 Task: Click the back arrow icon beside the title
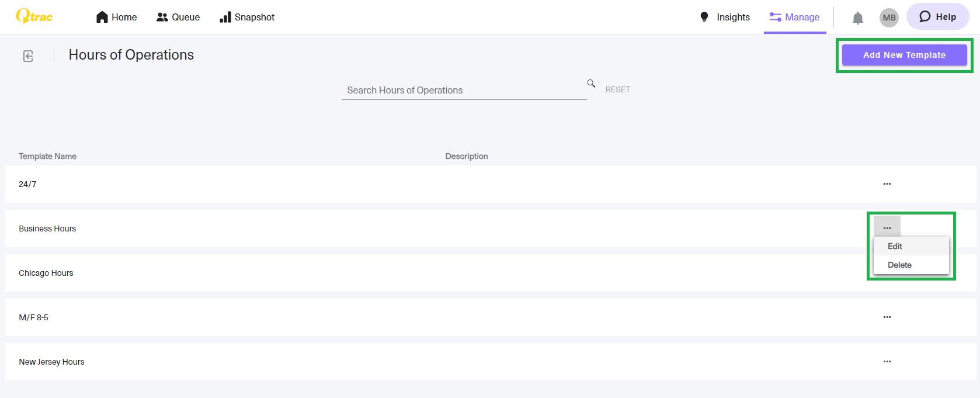(x=28, y=56)
